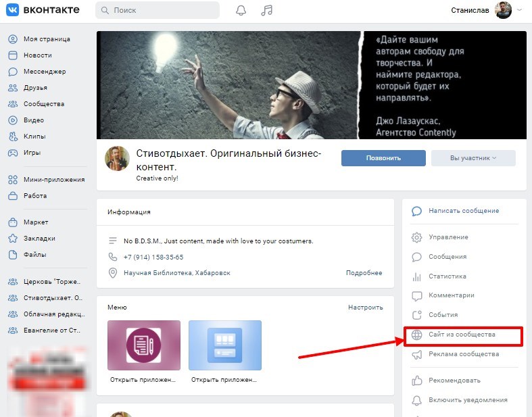Expand the Вы участник dropdown

[x=473, y=158]
